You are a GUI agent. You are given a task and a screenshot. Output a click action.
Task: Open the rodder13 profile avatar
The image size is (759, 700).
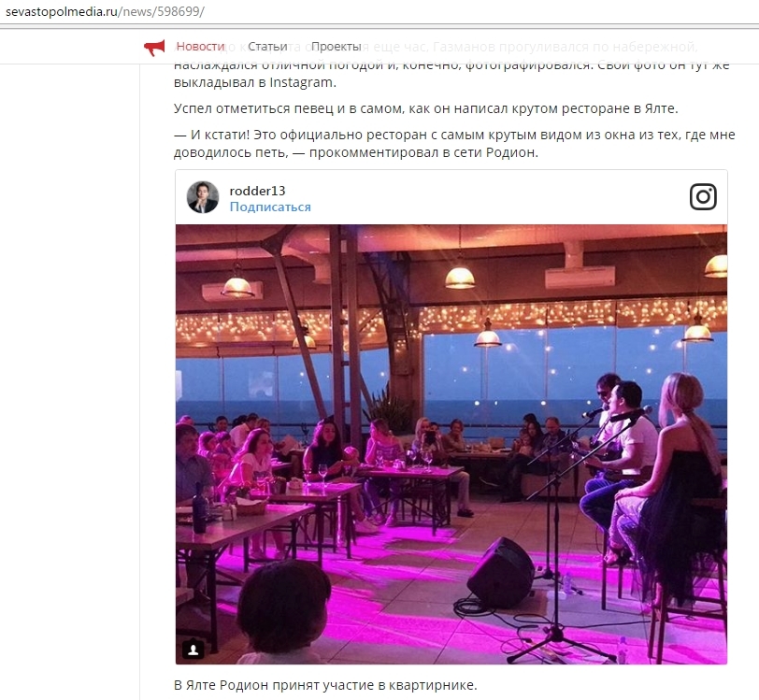203,197
